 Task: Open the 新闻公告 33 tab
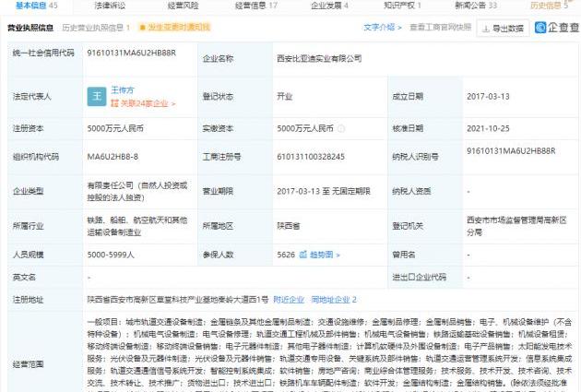[x=476, y=6]
